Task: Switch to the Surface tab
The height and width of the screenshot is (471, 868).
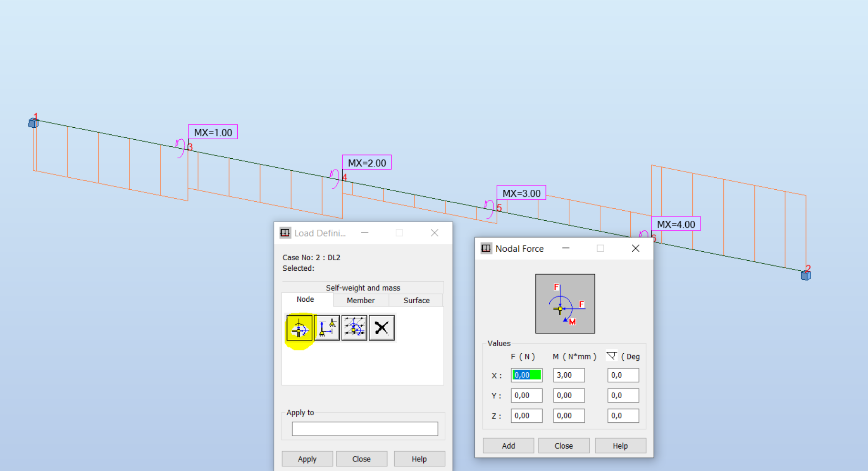Action: click(416, 300)
